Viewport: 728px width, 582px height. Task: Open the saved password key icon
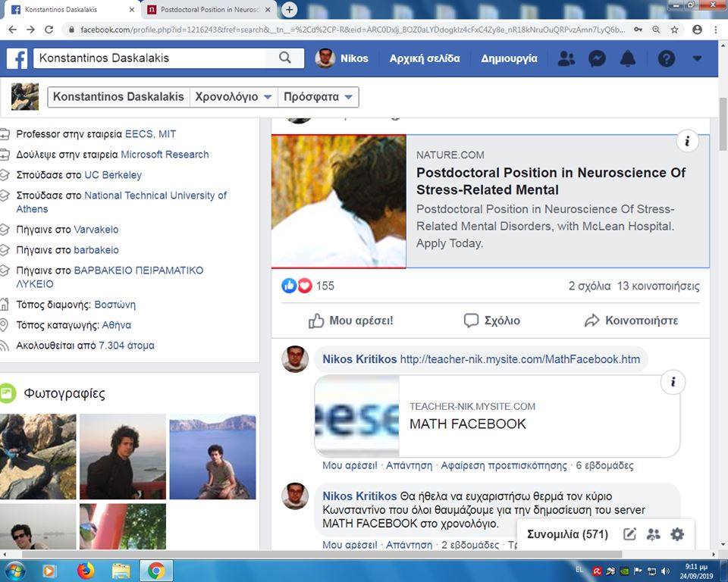click(639, 30)
